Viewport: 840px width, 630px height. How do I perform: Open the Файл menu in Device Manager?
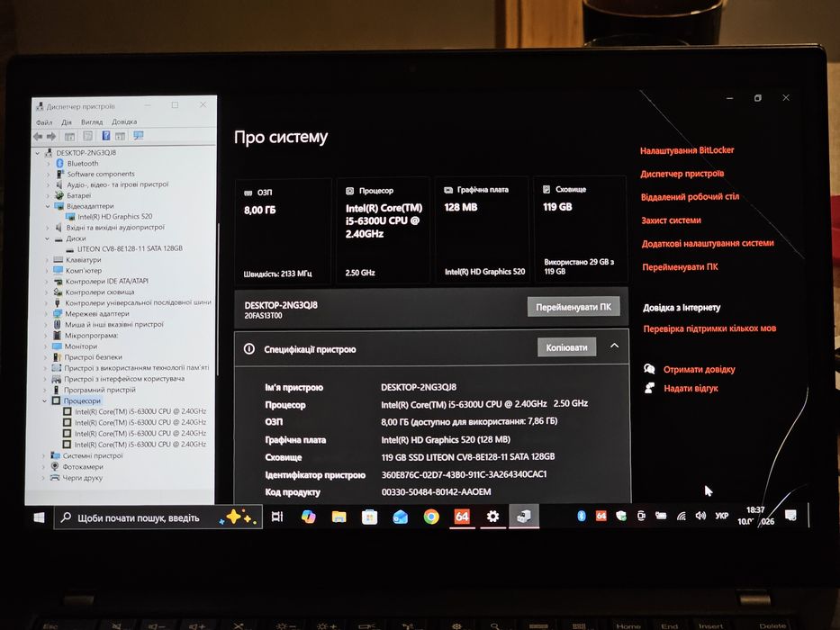(44, 122)
